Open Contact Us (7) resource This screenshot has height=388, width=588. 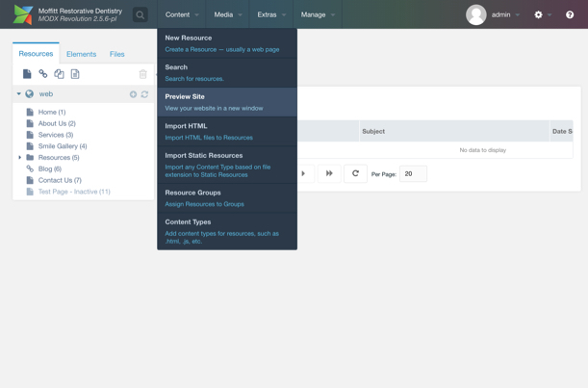(60, 180)
